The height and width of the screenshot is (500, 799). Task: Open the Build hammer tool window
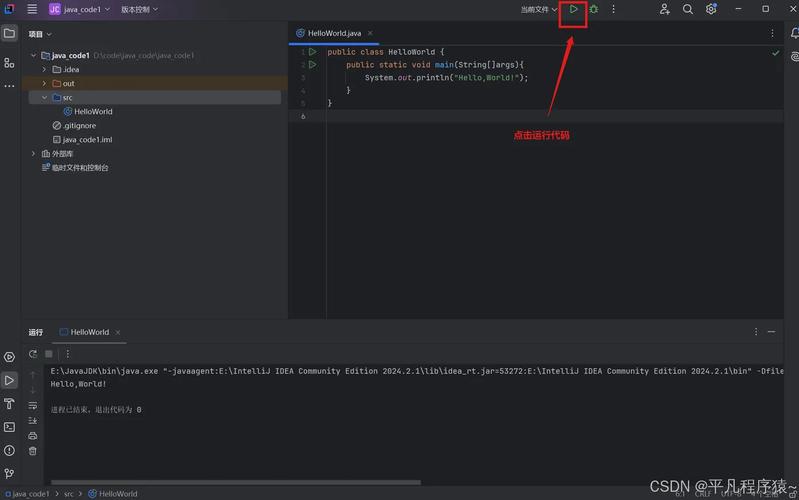pyautogui.click(x=9, y=404)
